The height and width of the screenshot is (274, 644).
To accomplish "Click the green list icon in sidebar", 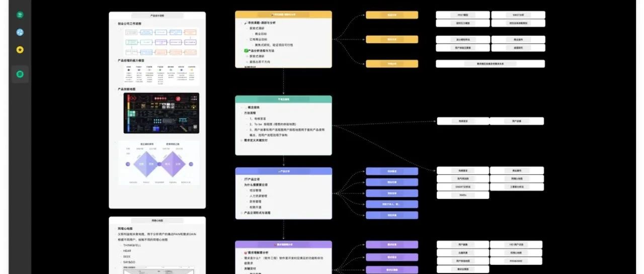I will tap(20, 15).
